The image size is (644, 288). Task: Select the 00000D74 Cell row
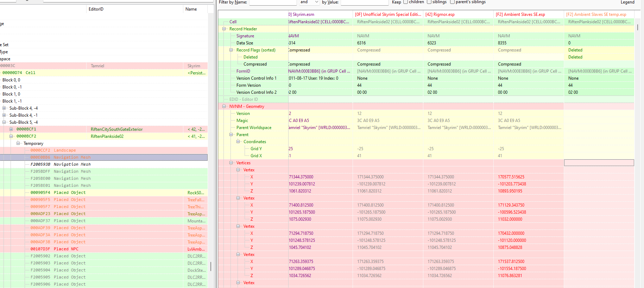click(104, 73)
